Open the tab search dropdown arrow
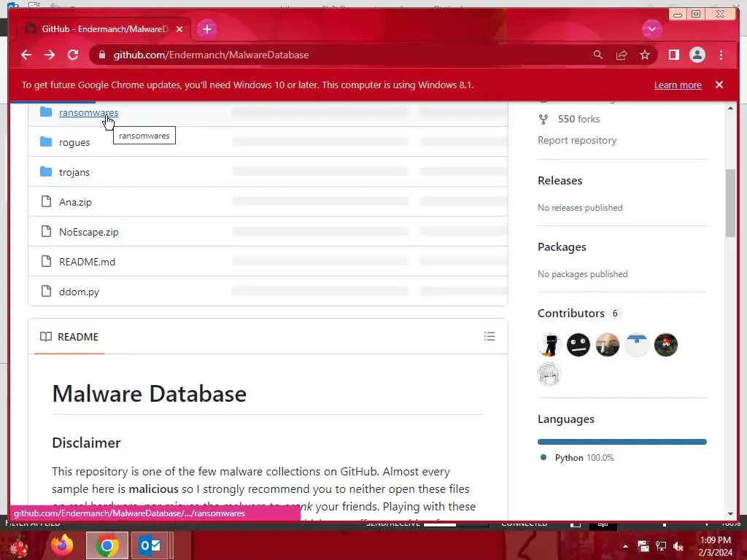The image size is (747, 560). tap(651, 29)
